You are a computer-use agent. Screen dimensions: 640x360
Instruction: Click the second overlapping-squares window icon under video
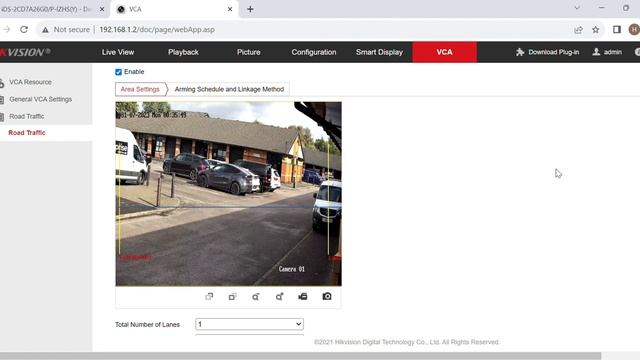232,297
